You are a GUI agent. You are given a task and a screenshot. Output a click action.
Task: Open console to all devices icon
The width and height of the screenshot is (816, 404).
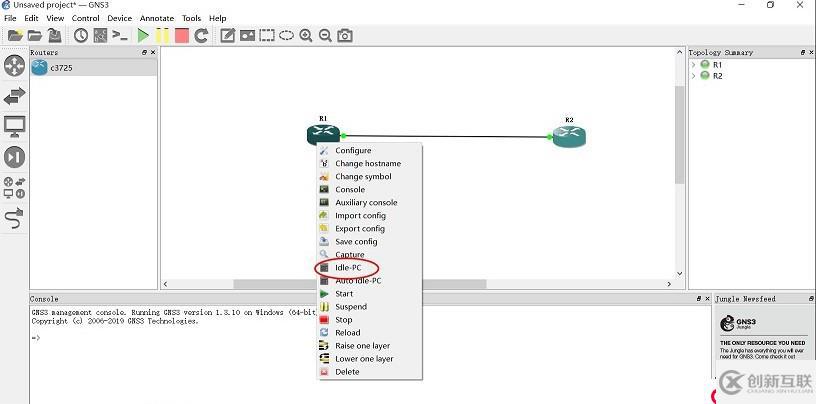pos(120,35)
